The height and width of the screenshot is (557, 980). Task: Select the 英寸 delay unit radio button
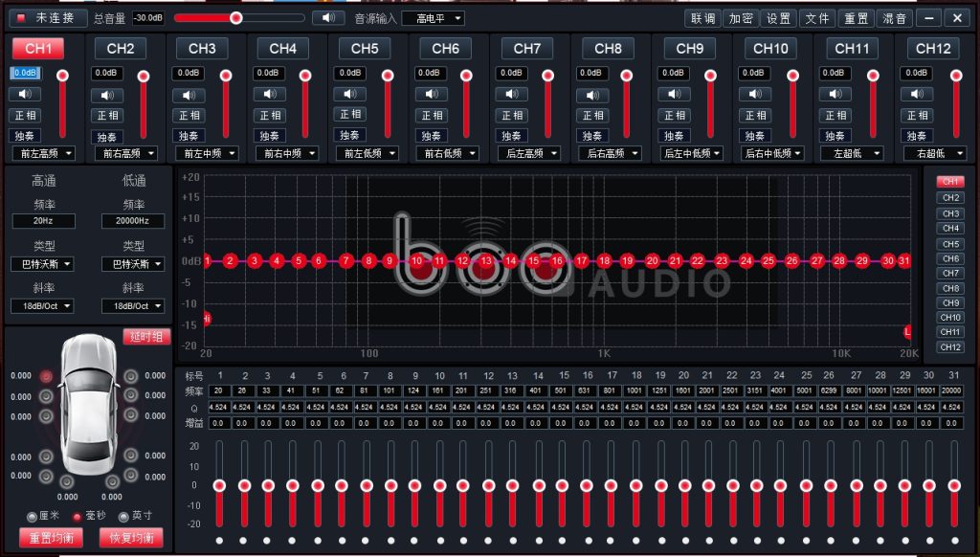pos(123,517)
